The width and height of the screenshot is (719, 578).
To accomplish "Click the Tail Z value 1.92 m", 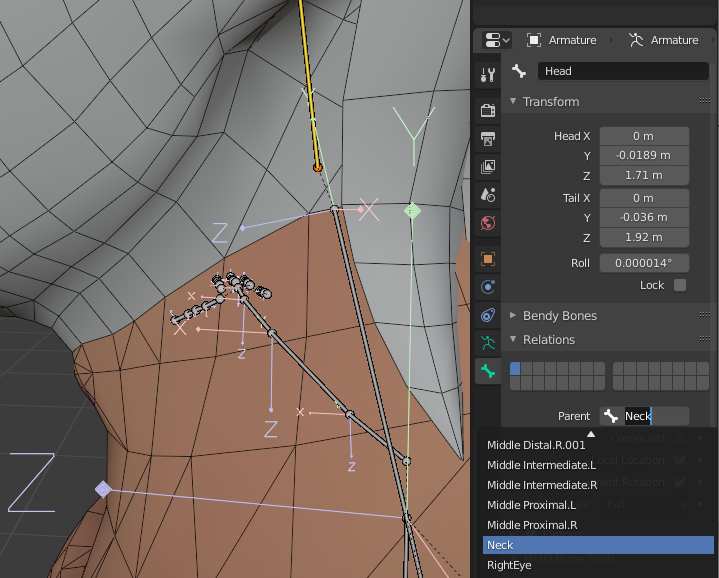I will point(644,237).
